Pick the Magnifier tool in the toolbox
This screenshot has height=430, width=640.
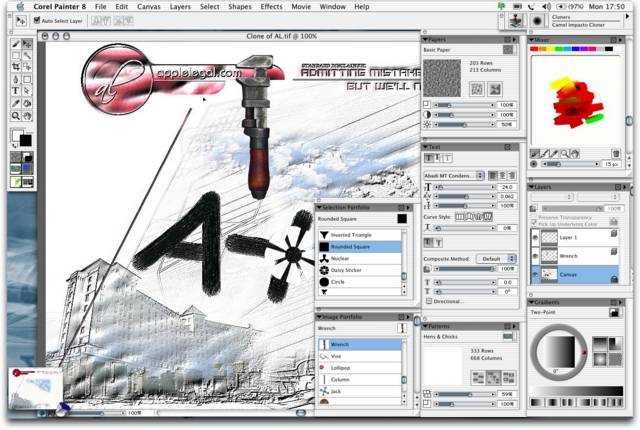(16, 116)
